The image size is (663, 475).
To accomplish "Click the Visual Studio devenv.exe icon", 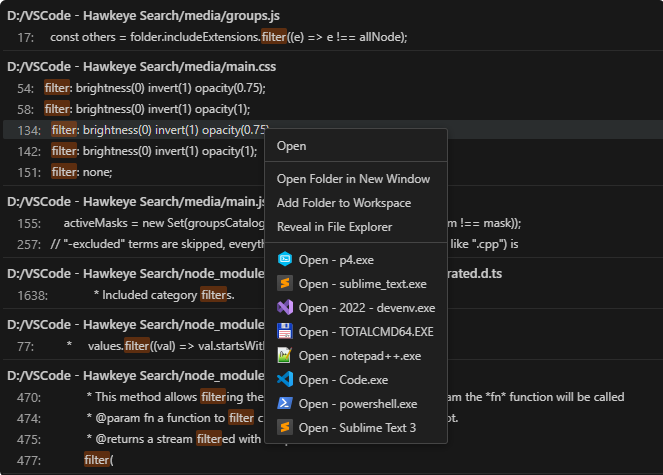I will click(x=285, y=308).
